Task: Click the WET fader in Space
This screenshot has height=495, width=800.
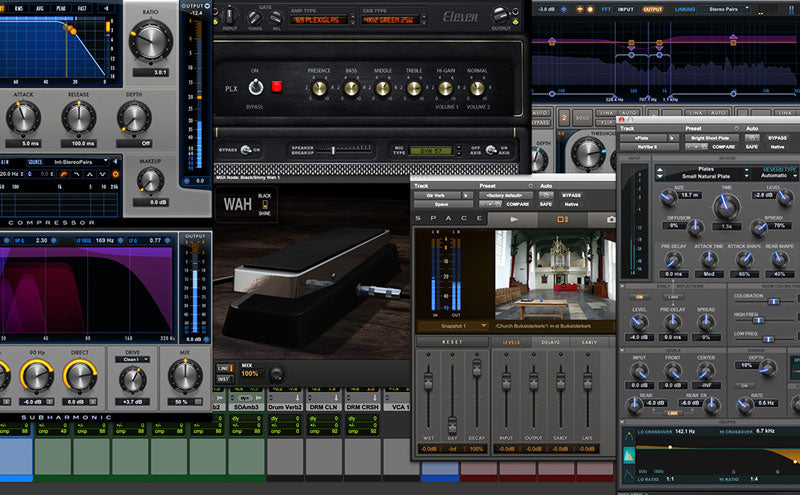Action: tap(429, 380)
